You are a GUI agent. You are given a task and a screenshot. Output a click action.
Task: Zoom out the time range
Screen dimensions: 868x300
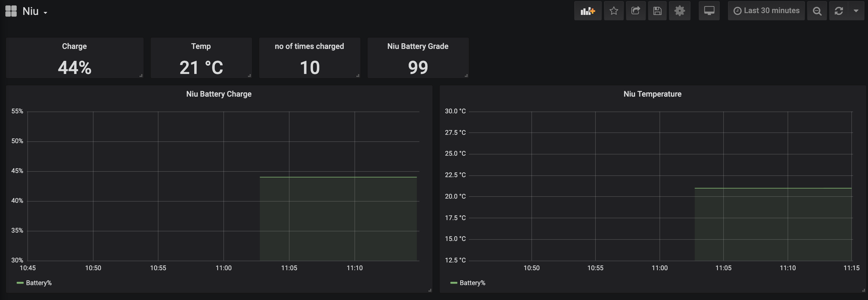tap(817, 11)
